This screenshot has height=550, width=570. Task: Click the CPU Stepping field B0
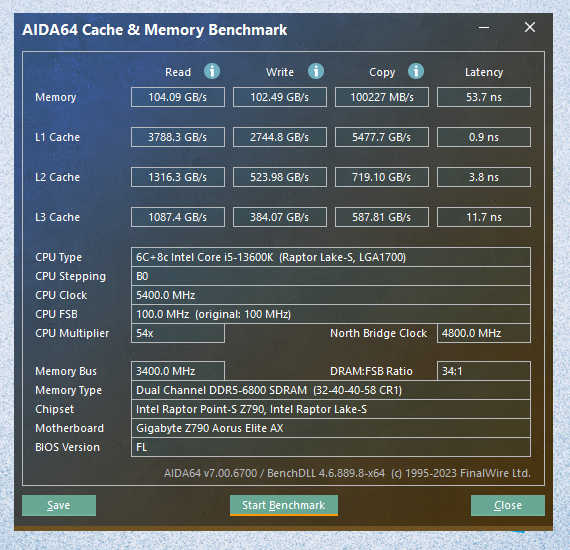tap(331, 276)
